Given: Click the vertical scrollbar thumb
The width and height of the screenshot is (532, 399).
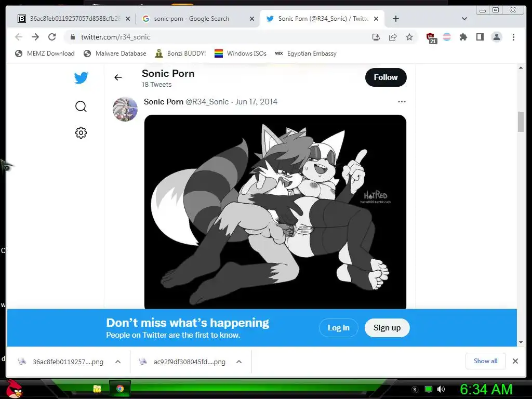Looking at the screenshot, I should pyautogui.click(x=521, y=122).
